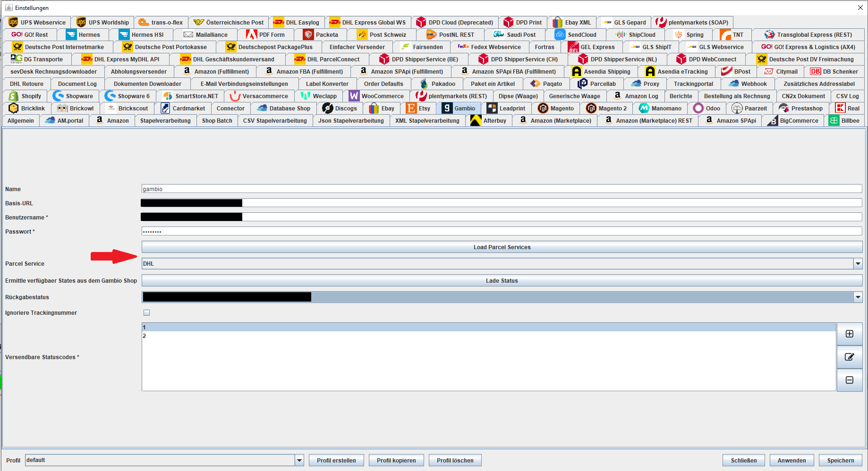The image size is (868, 471).
Task: Open the Label Konverter tab
Action: click(x=327, y=84)
